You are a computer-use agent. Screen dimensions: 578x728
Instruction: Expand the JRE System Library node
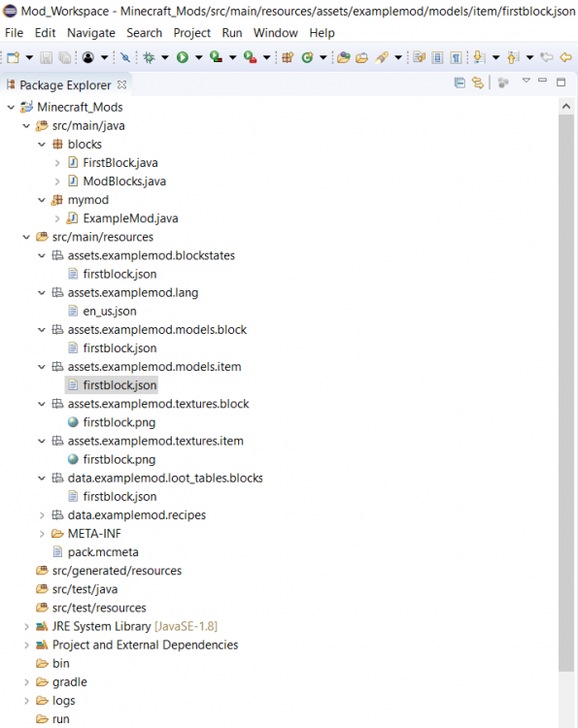[x=26, y=627]
